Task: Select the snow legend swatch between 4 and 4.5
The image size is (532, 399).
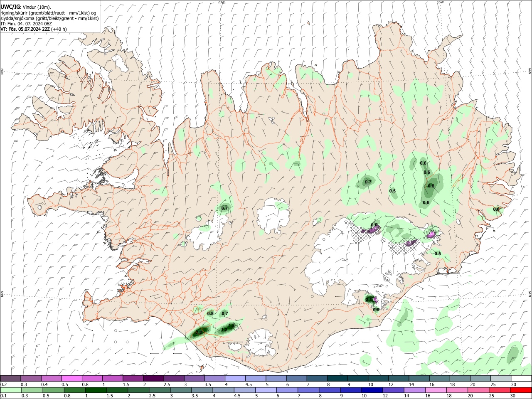Action: pos(235,378)
